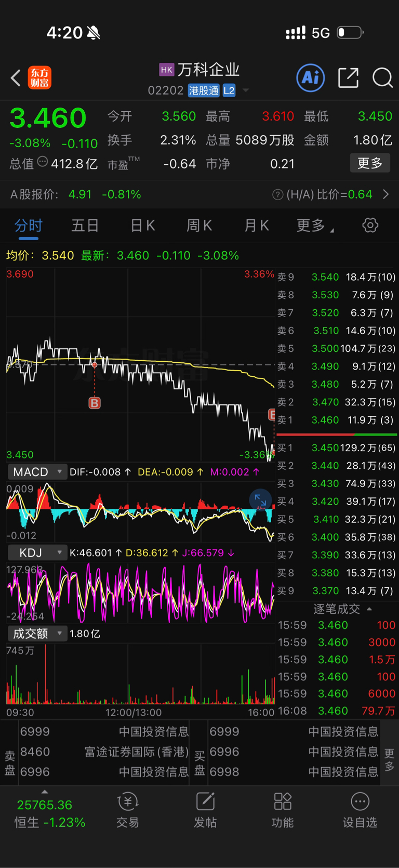Tap the 设自选 watchlist icon

360,810
